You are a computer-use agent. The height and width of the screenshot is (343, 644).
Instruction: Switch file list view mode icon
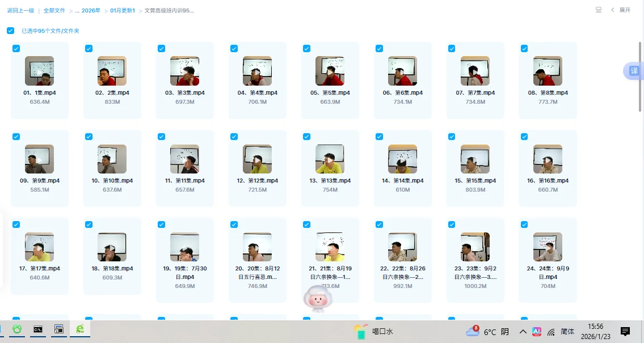click(x=599, y=10)
